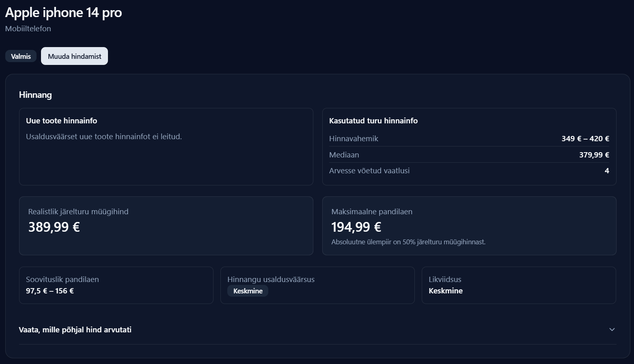Viewport: 634px width, 364px height.
Task: Click the Hinnangu usaldusväärsus label
Action: click(271, 280)
